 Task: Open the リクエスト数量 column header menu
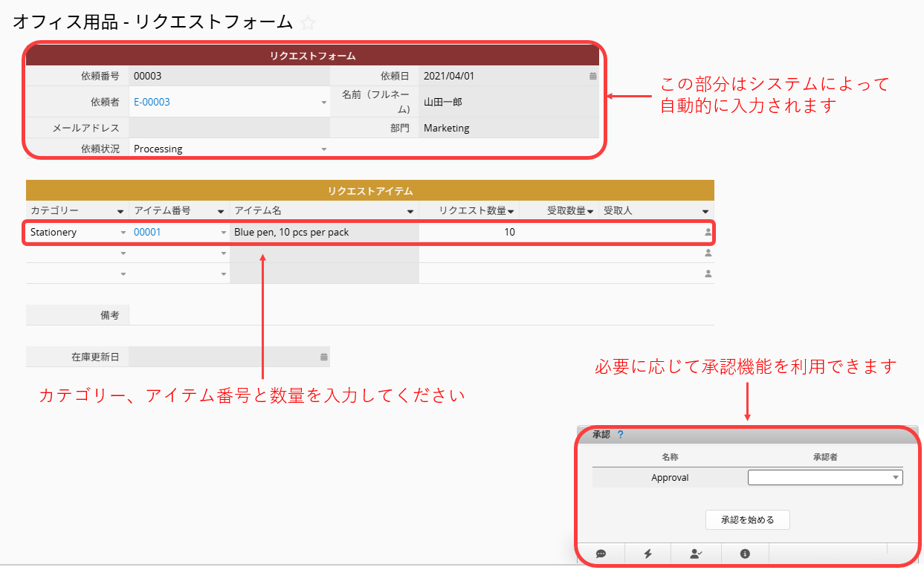pos(511,212)
